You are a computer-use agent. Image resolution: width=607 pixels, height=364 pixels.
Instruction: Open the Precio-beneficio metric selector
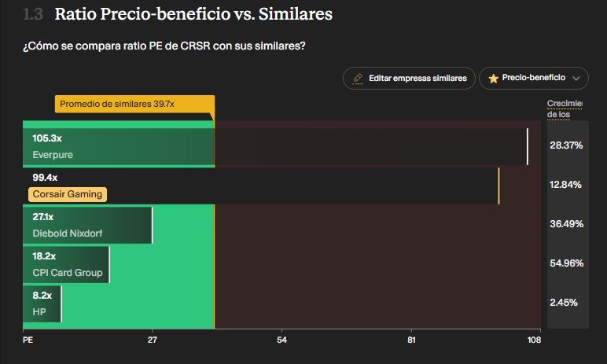click(534, 78)
